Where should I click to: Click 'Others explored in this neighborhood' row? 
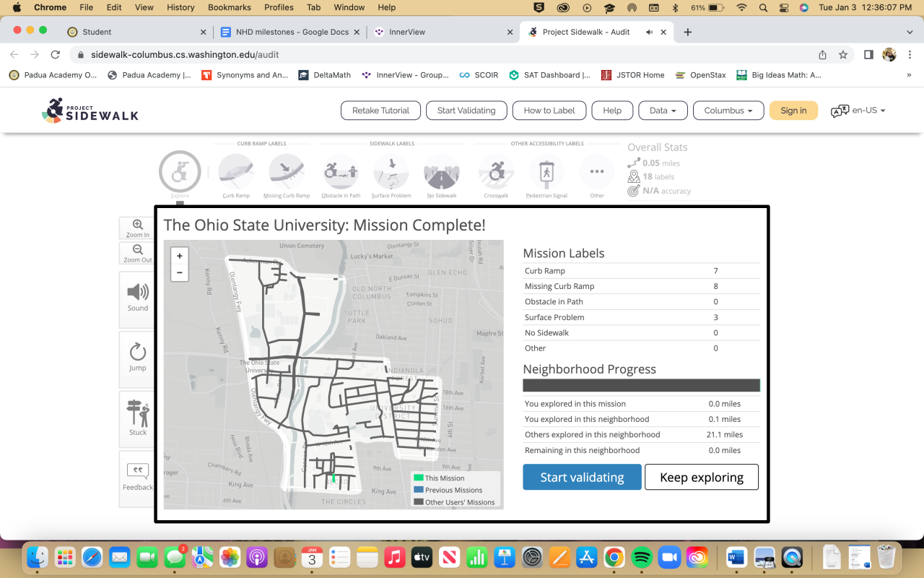pyautogui.click(x=641, y=435)
